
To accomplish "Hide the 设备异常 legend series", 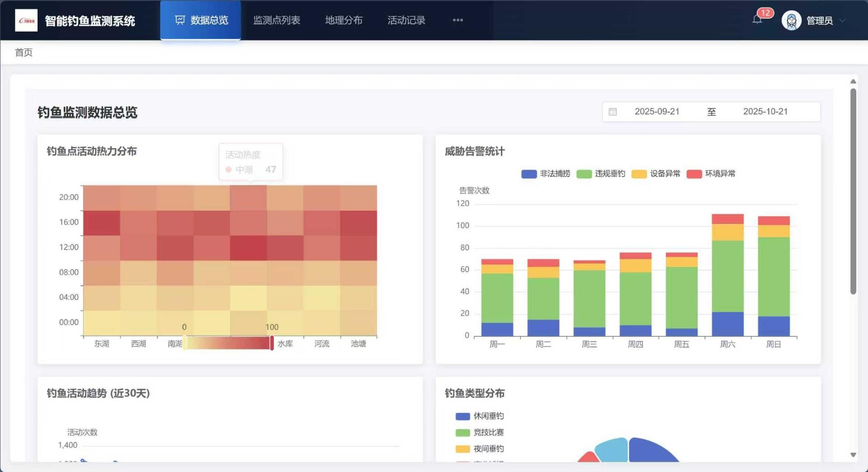I will pyautogui.click(x=656, y=174).
